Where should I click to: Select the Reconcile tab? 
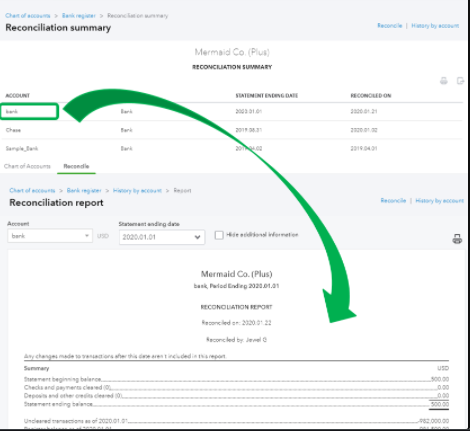click(x=76, y=166)
